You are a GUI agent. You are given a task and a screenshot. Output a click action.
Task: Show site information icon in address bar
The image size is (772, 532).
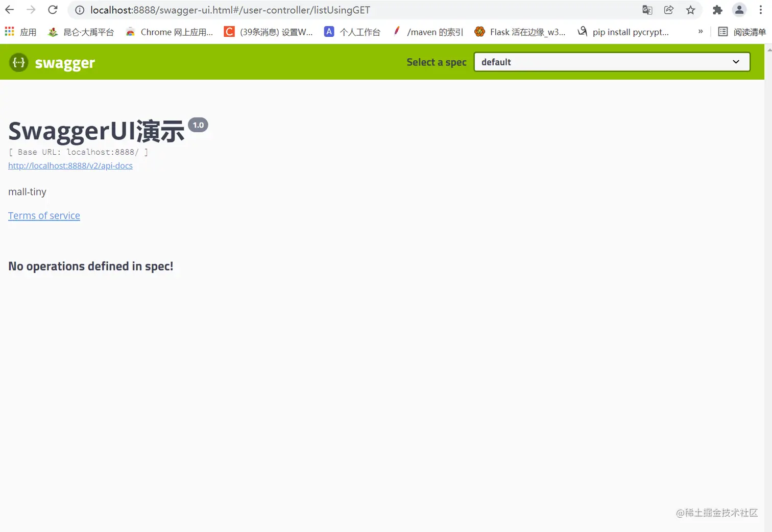[80, 10]
